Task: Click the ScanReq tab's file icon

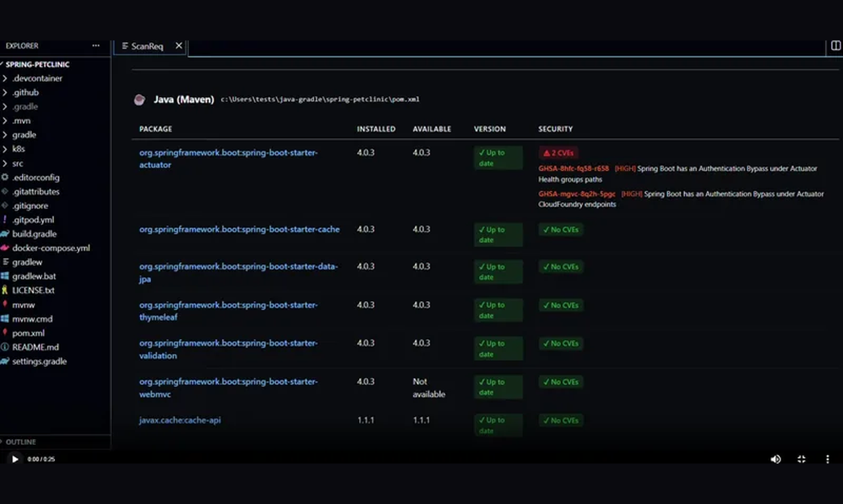Action: 125,46
